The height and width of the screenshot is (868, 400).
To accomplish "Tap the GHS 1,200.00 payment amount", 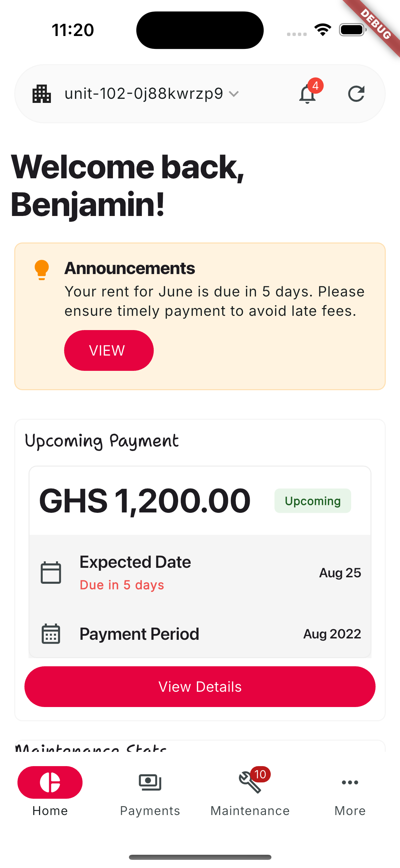I will point(145,501).
